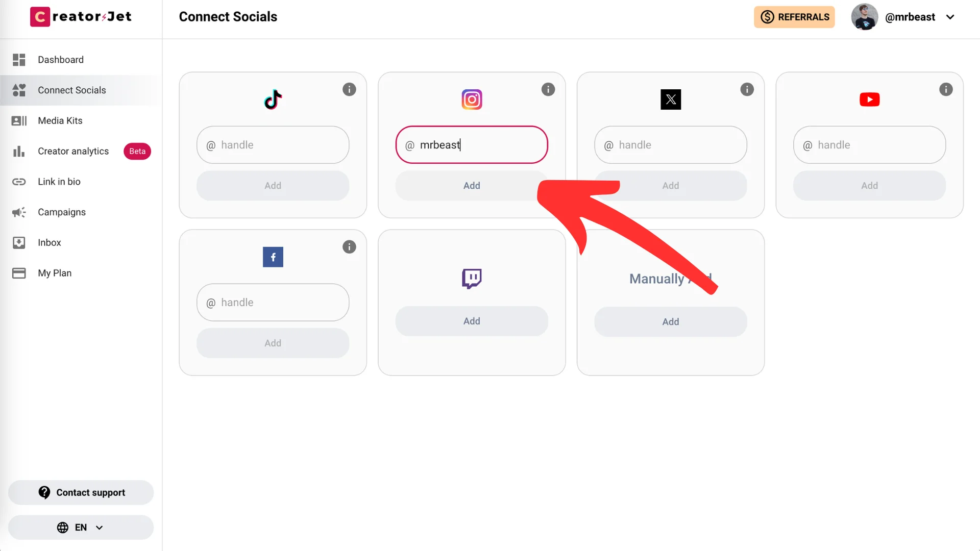Screen dimensions: 980x551
Task: Click Contact support link
Action: (x=81, y=492)
